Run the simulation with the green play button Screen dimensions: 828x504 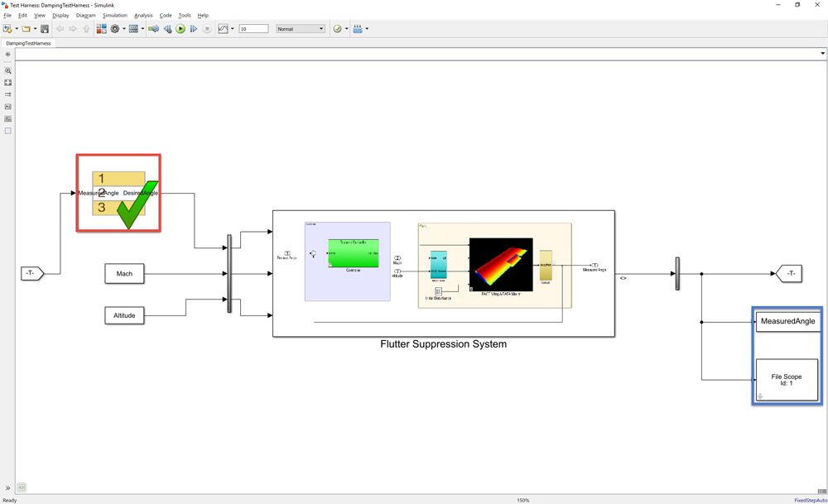pyautogui.click(x=180, y=28)
